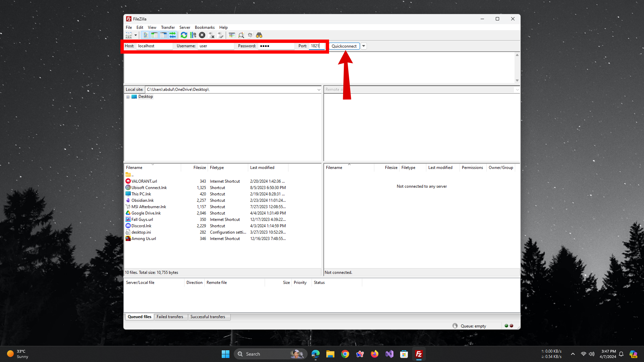
Task: Click the Host input field
Action: click(x=154, y=46)
